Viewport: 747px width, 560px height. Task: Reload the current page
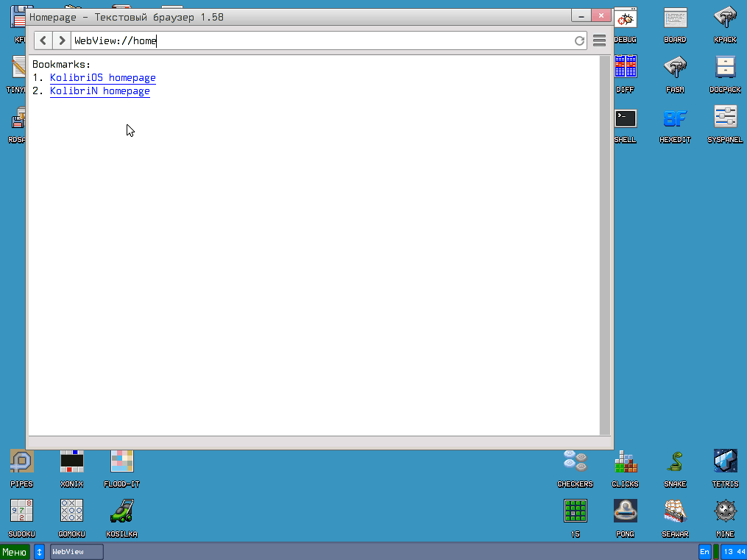coord(579,40)
